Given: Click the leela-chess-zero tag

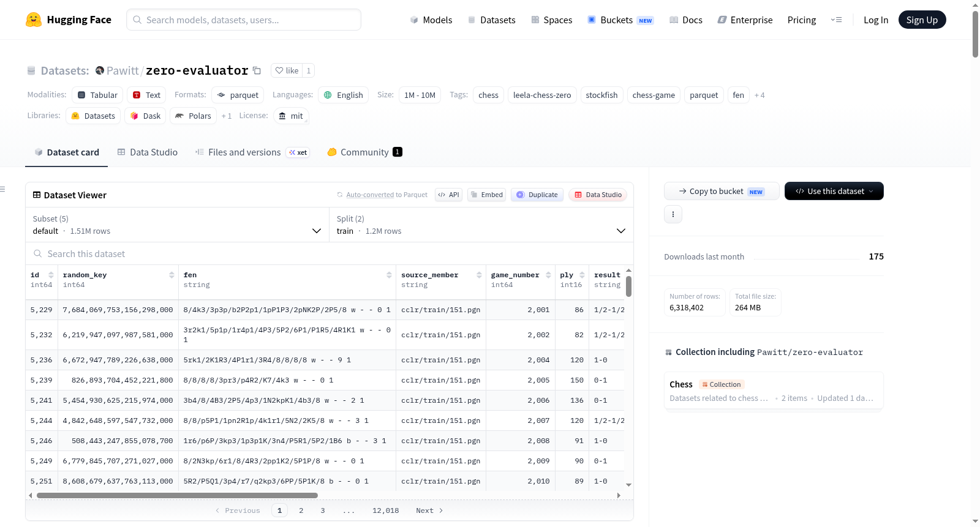Looking at the screenshot, I should 542,95.
